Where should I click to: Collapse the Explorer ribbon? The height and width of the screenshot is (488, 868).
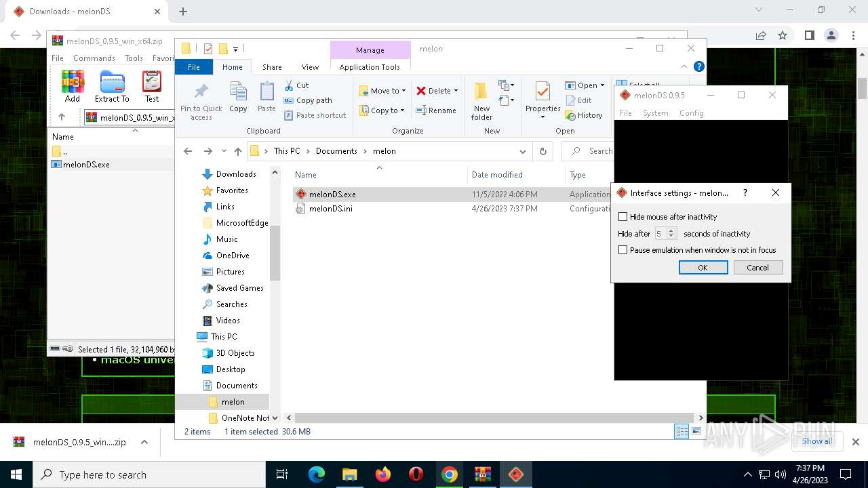click(x=684, y=66)
